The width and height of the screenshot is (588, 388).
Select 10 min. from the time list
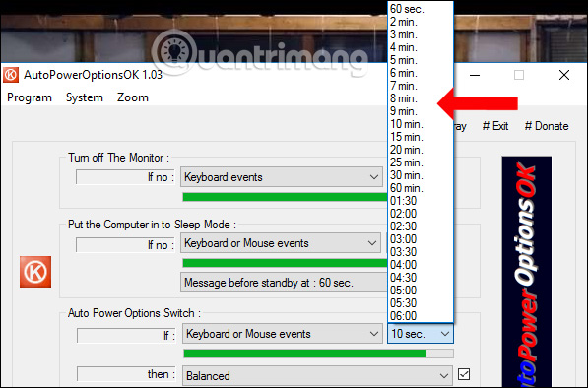pyautogui.click(x=421, y=124)
